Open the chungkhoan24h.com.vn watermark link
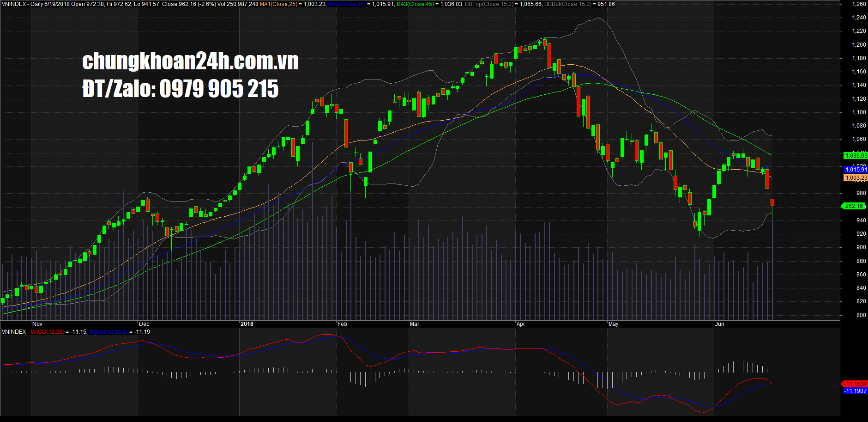Image resolution: width=868 pixels, height=422 pixels. pyautogui.click(x=190, y=61)
